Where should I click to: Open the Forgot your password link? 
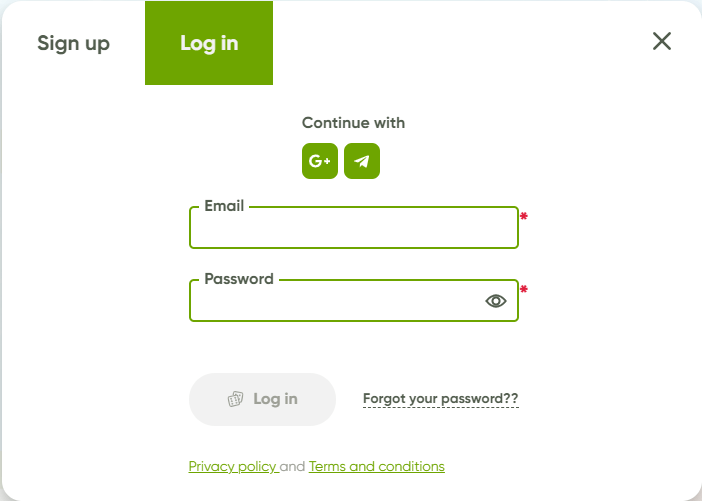[441, 398]
